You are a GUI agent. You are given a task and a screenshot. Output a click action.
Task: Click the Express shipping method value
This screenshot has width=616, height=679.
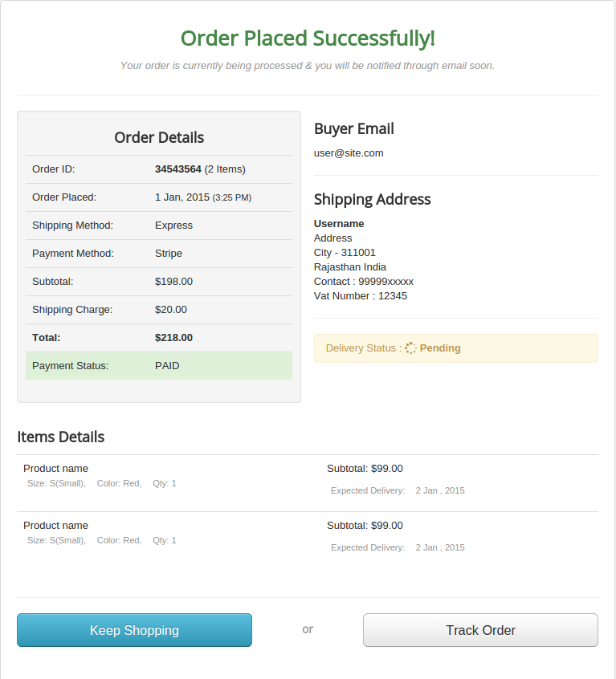point(173,226)
